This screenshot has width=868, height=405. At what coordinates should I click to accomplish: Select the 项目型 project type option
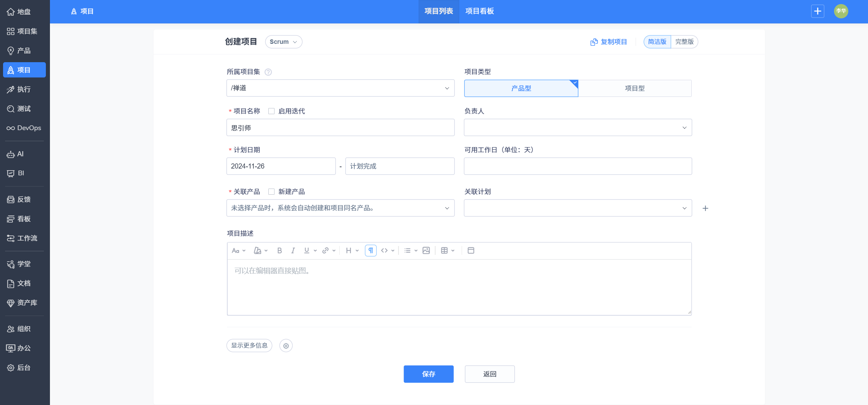[634, 88]
